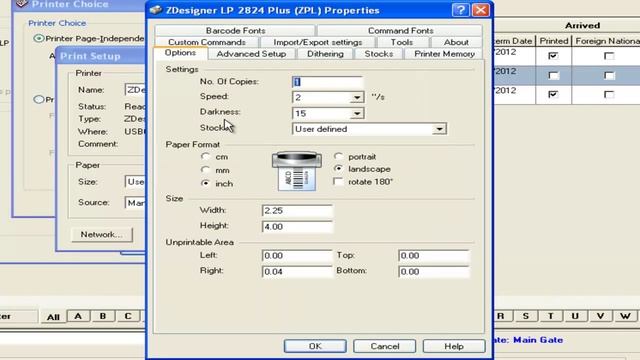
Task: Open the About tab
Action: coord(456,42)
